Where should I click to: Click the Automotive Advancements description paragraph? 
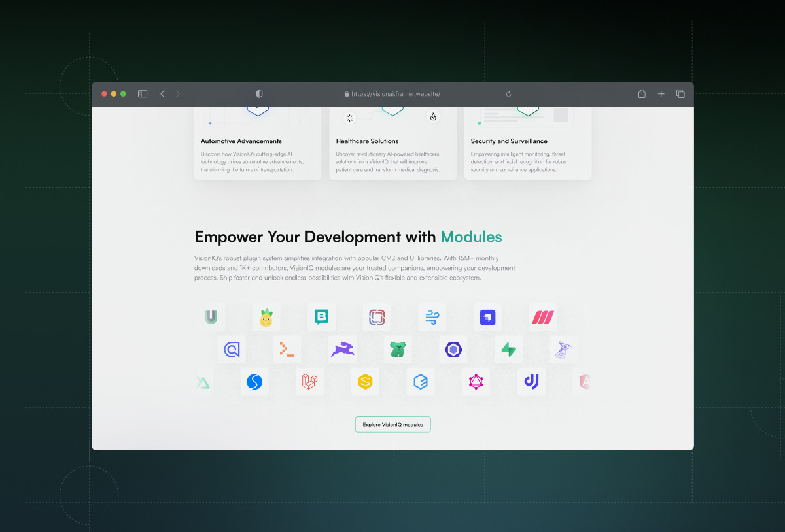coord(253,162)
